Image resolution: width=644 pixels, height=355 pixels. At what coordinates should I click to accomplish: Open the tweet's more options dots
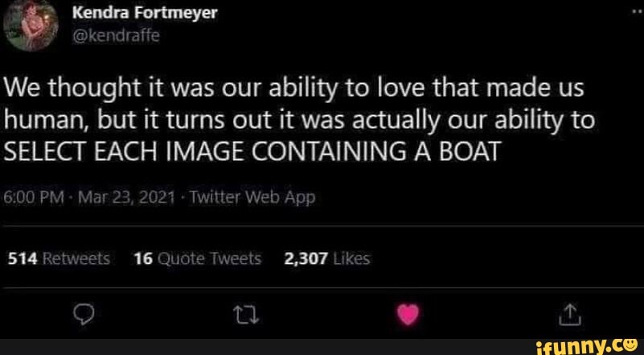[x=635, y=14]
